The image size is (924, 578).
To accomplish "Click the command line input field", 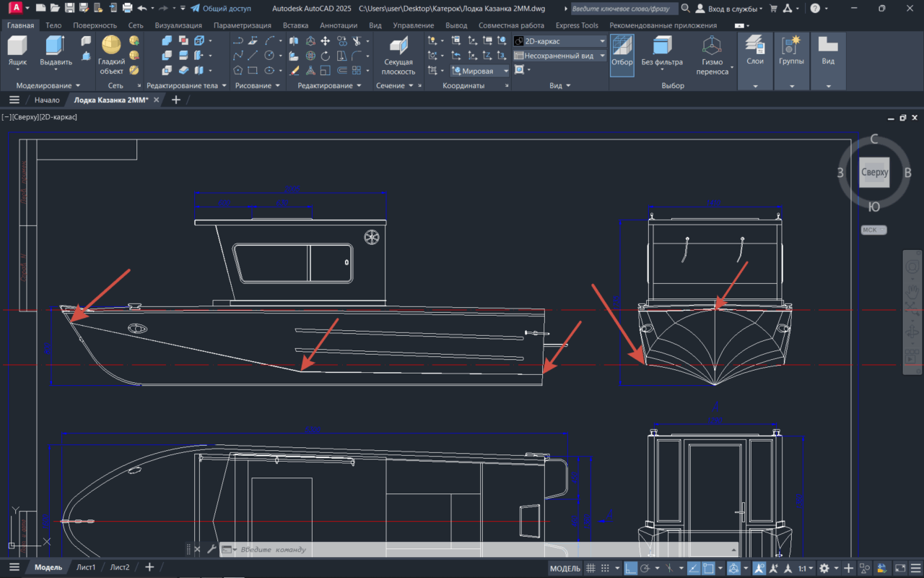I will pyautogui.click(x=433, y=549).
